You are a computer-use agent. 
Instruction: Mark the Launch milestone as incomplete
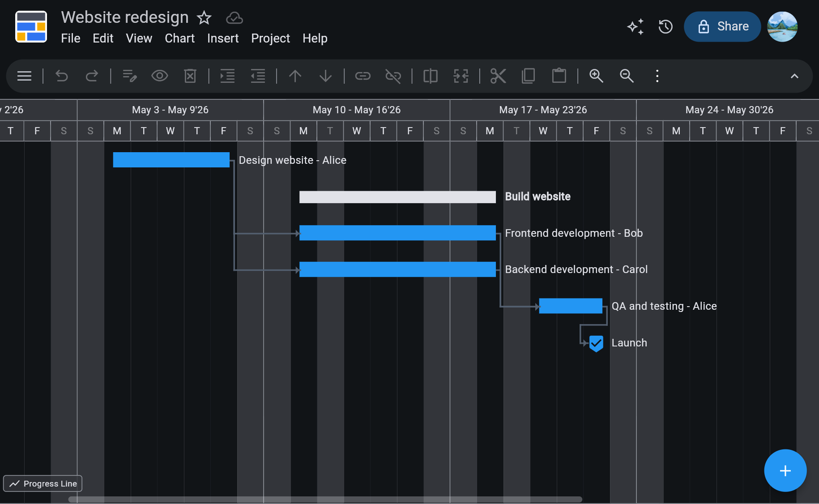tap(596, 343)
